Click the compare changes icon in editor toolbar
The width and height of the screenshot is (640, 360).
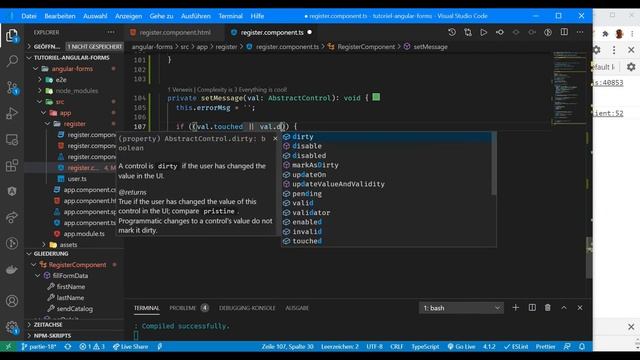[468, 32]
